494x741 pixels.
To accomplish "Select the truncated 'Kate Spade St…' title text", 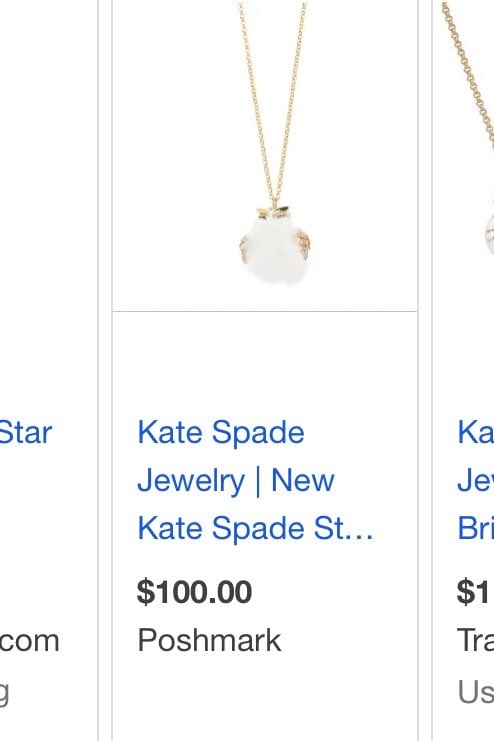I will tap(255, 528).
